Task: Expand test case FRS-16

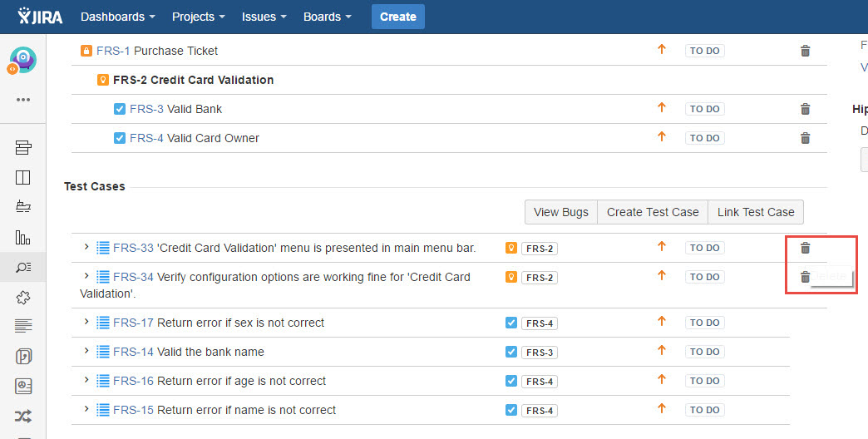Action: pyautogui.click(x=86, y=379)
